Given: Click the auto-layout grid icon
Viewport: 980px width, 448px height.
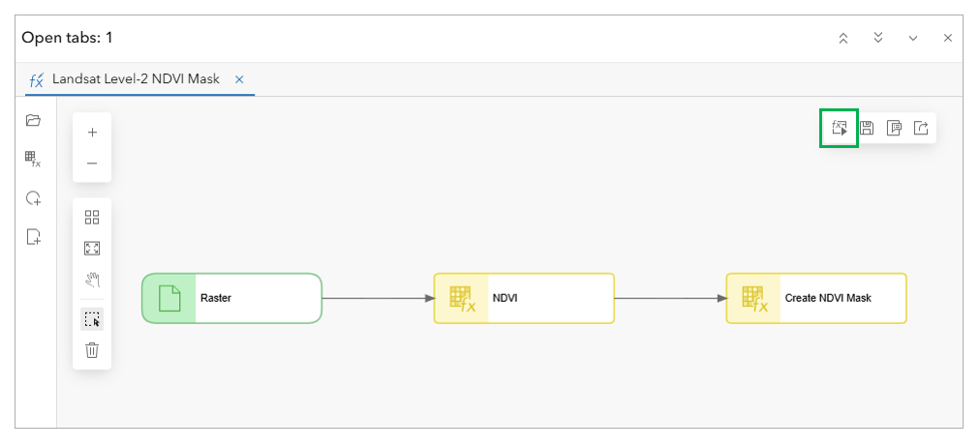Looking at the screenshot, I should point(92,218).
